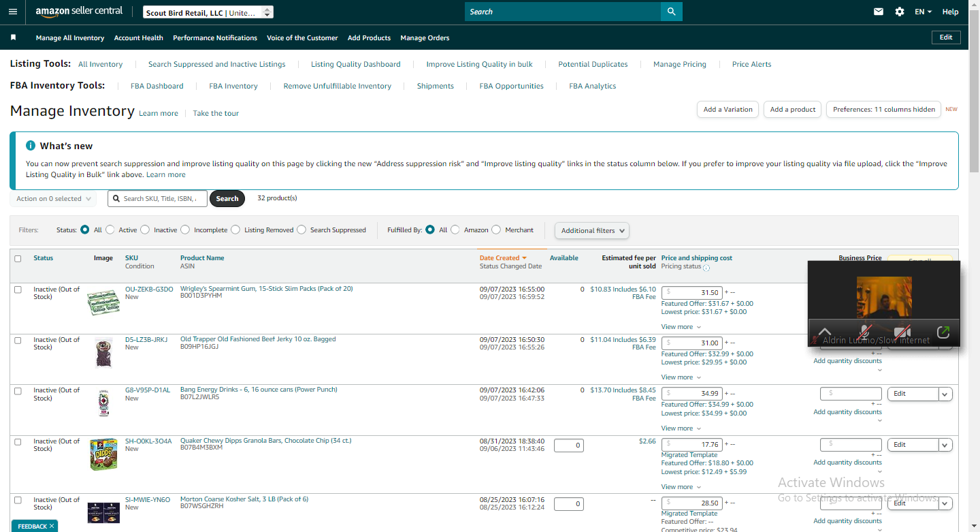Open Preferences: 11 columns hidden
This screenshot has height=532, width=980.
884,109
